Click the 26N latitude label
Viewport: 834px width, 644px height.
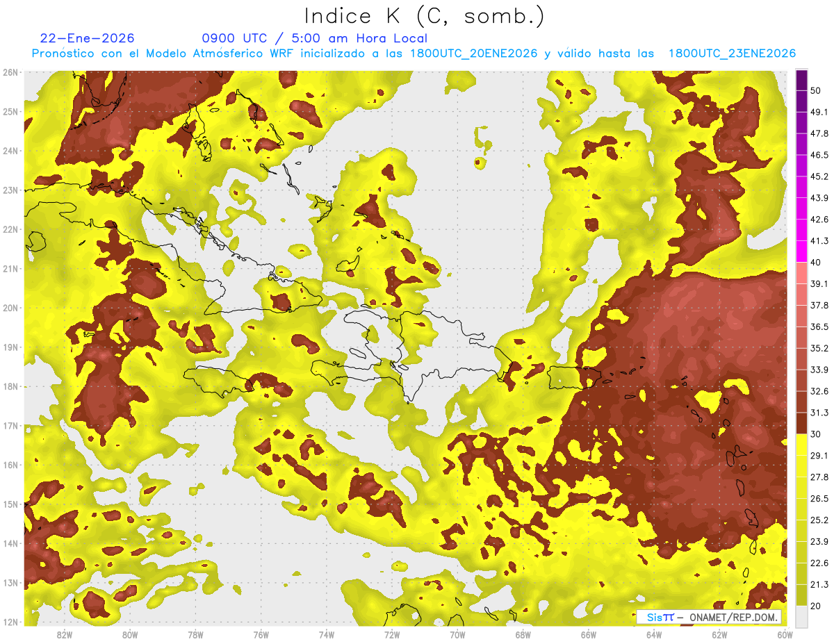click(10, 72)
